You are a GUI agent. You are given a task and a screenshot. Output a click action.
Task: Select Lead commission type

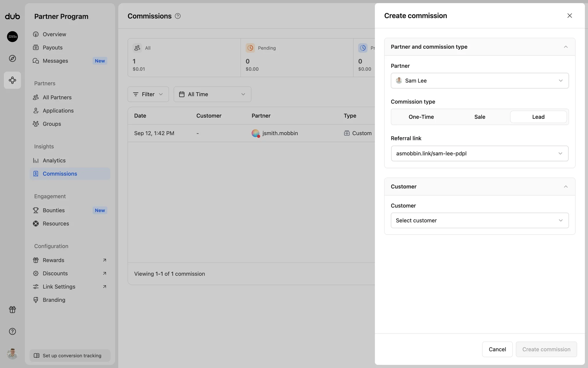click(x=538, y=117)
